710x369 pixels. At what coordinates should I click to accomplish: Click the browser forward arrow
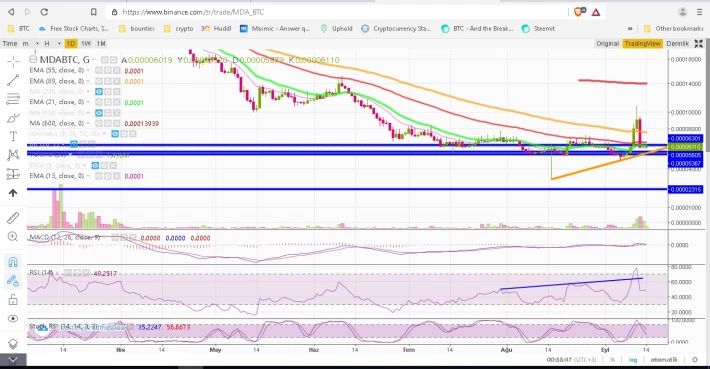[x=28, y=12]
